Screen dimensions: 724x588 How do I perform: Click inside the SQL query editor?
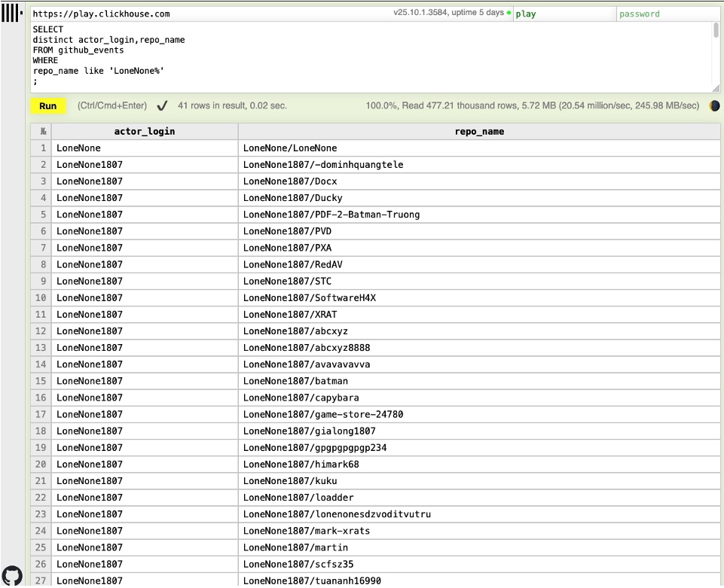(371, 56)
